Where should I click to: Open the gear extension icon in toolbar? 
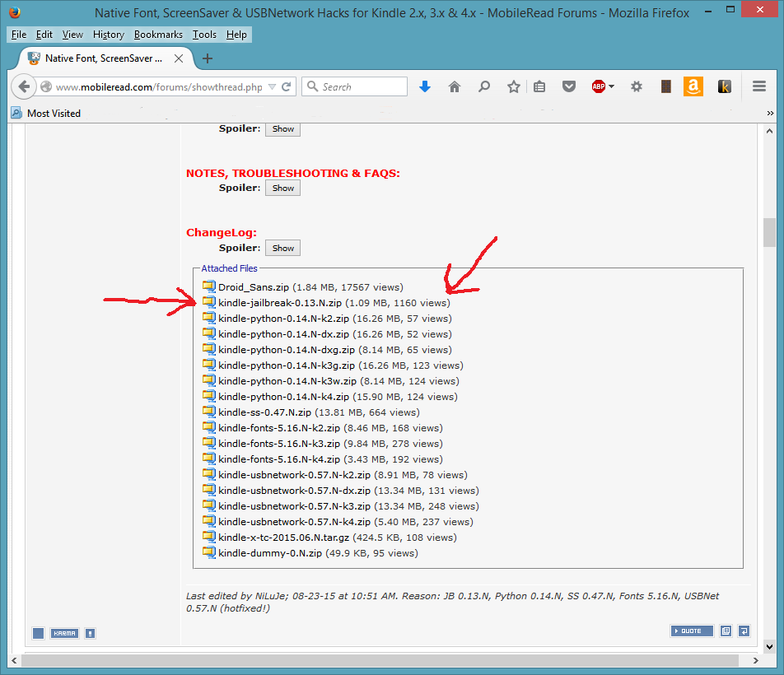[636, 87]
